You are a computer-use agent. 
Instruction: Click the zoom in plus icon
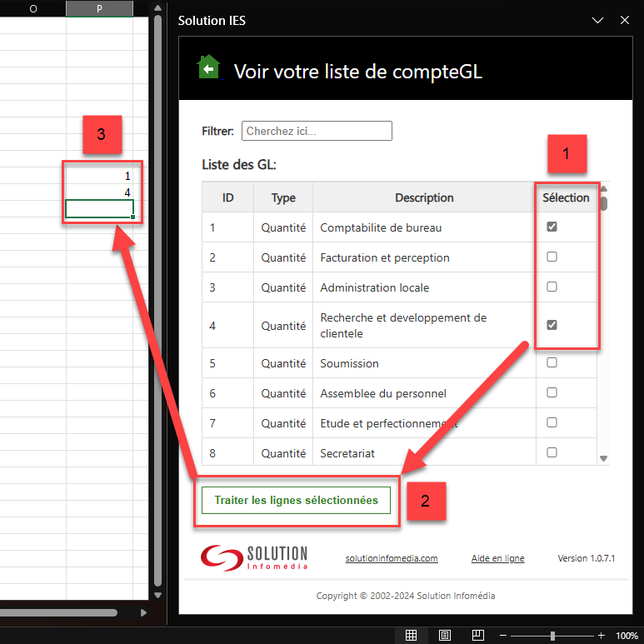601,635
